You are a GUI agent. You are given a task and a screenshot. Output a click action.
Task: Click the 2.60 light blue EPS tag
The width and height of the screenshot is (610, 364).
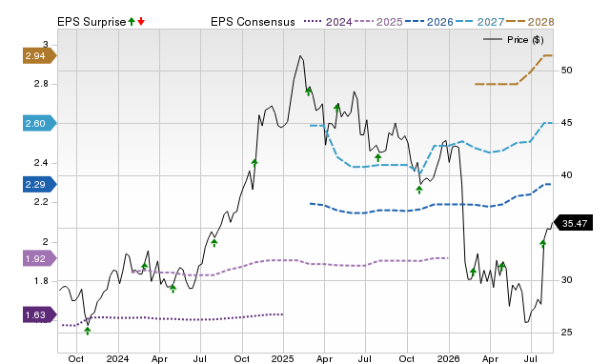39,124
